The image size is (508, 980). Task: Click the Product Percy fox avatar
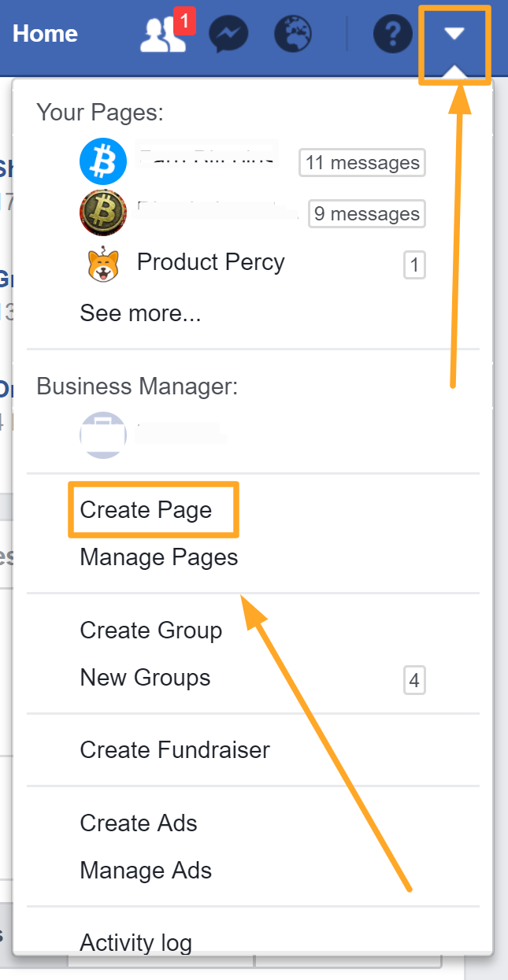[103, 264]
